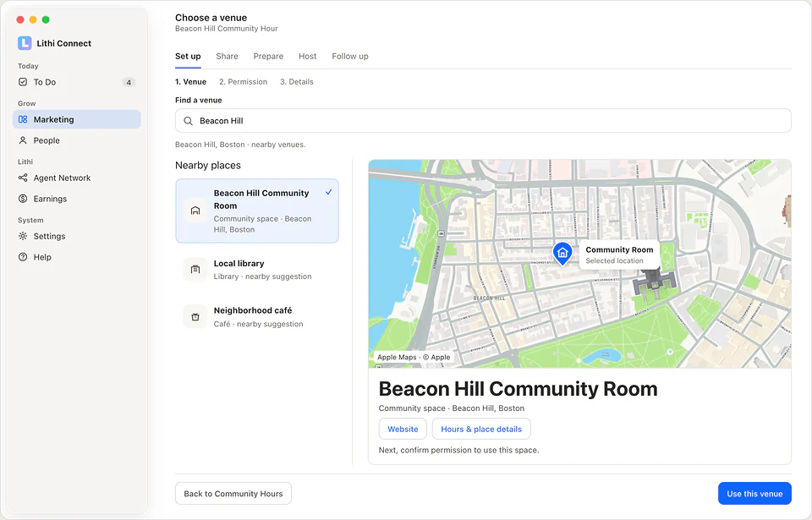Viewport: 812px width, 520px height.
Task: Select the Neighborhood café suggestion
Action: 257,317
